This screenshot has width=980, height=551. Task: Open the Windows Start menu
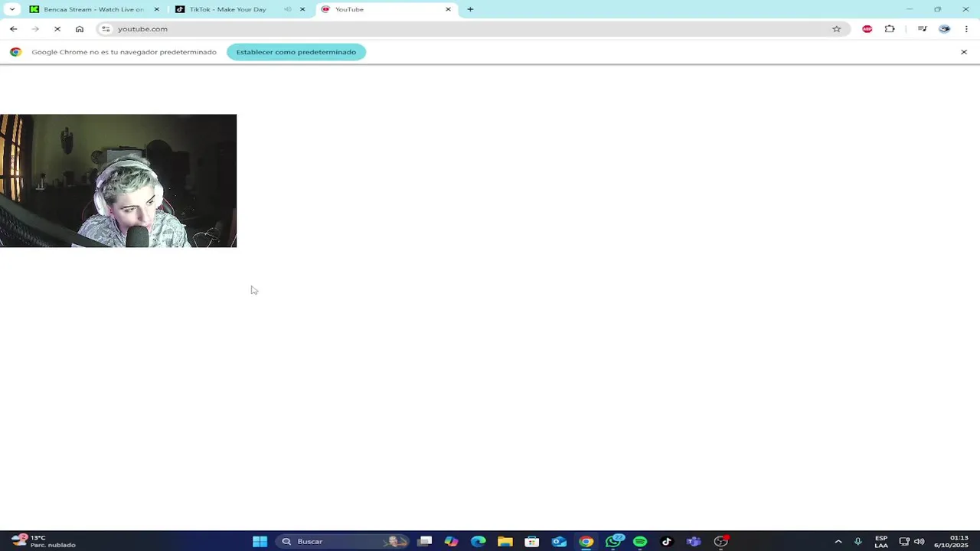pyautogui.click(x=260, y=542)
